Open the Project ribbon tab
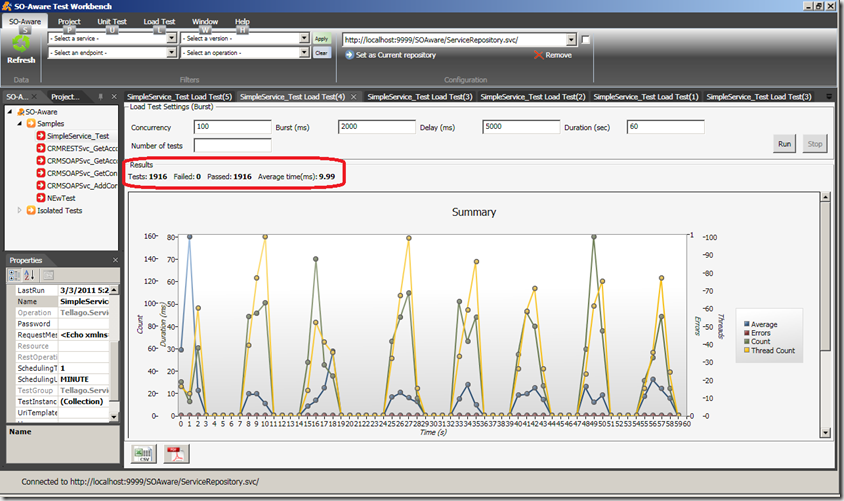Image resolution: width=844 pixels, height=501 pixels. click(x=69, y=22)
